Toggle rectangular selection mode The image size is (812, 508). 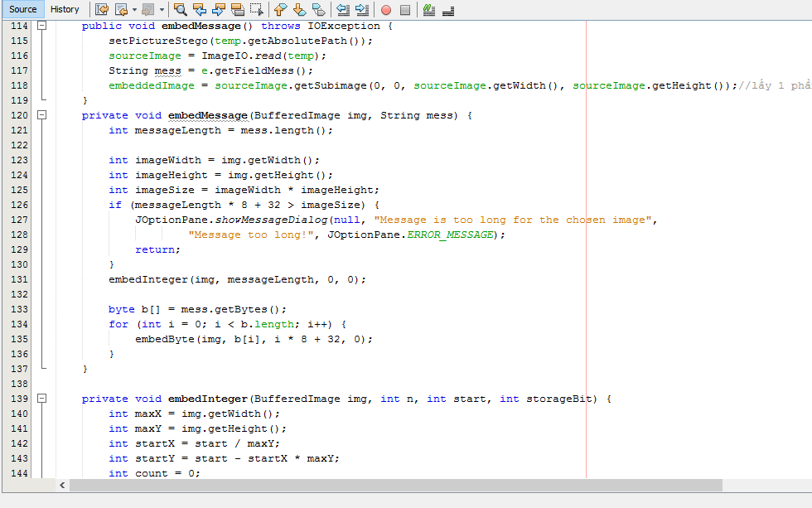pyautogui.click(x=257, y=10)
